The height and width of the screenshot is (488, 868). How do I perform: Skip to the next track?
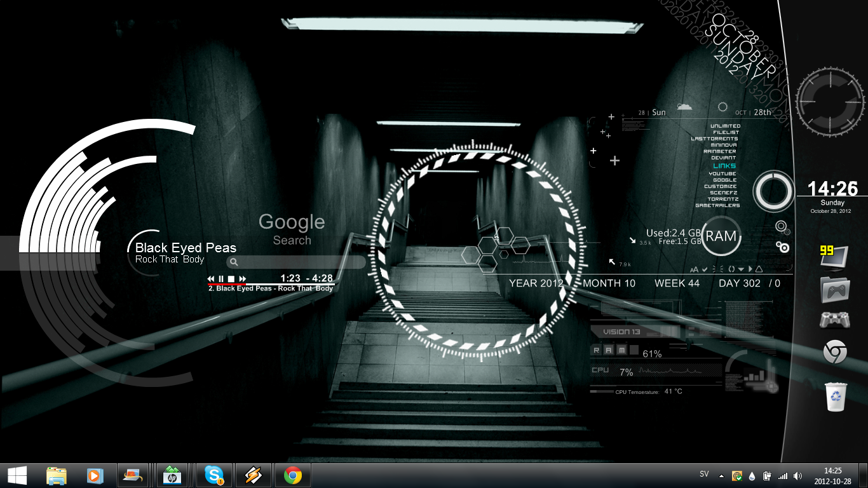pyautogui.click(x=243, y=279)
